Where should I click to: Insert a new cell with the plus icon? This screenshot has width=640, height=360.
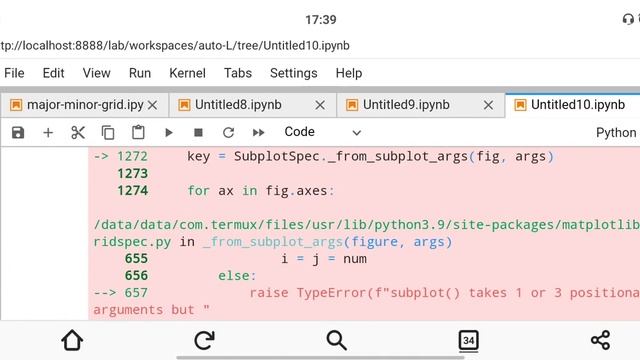[x=48, y=133]
